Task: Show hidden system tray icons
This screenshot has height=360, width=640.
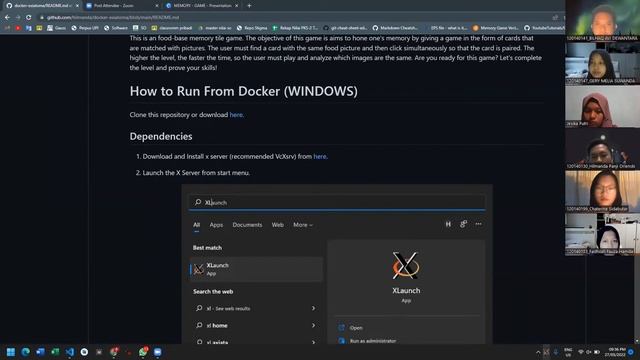Action: pos(538,352)
